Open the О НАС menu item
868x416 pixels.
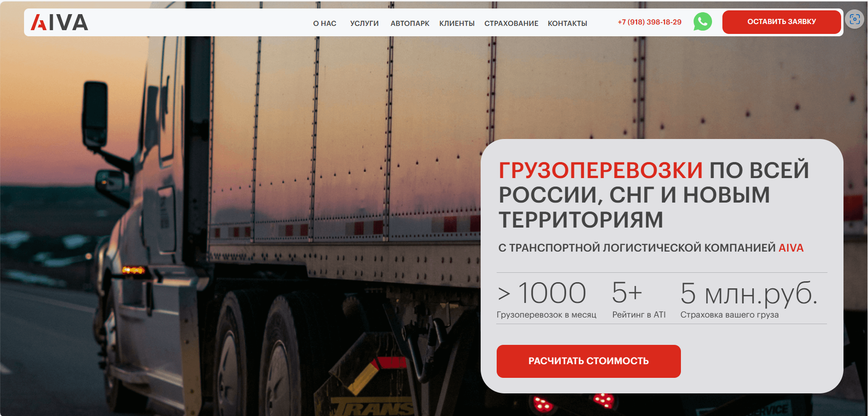(x=325, y=24)
